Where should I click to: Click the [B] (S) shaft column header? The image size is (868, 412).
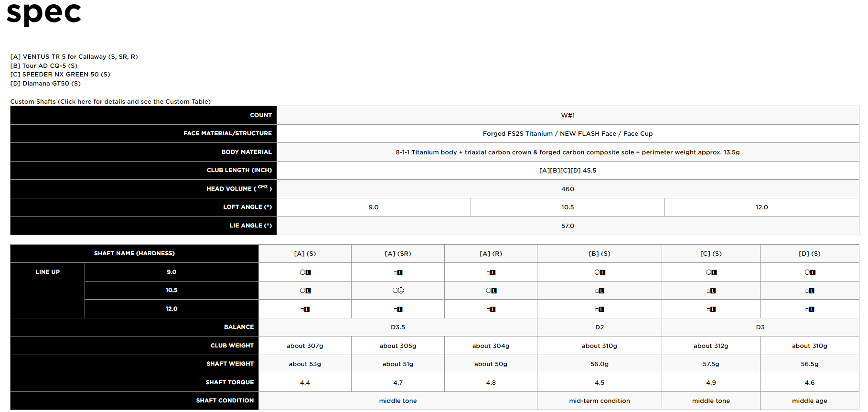[x=600, y=254]
